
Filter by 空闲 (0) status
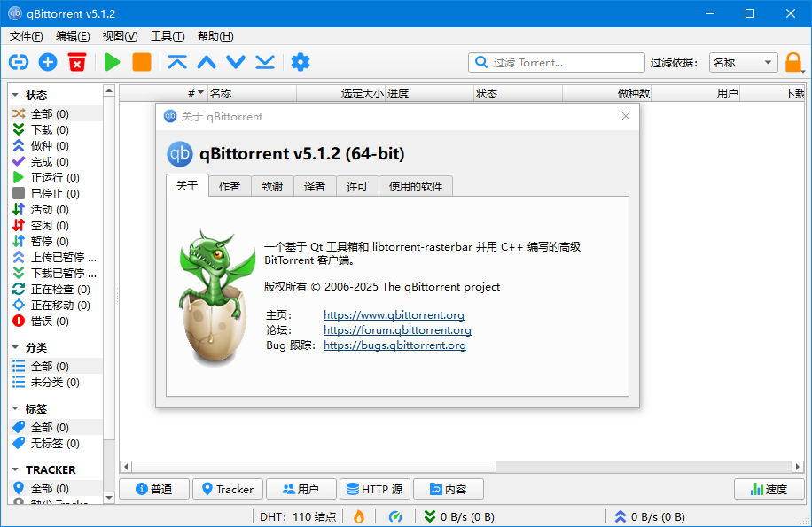pos(56,226)
